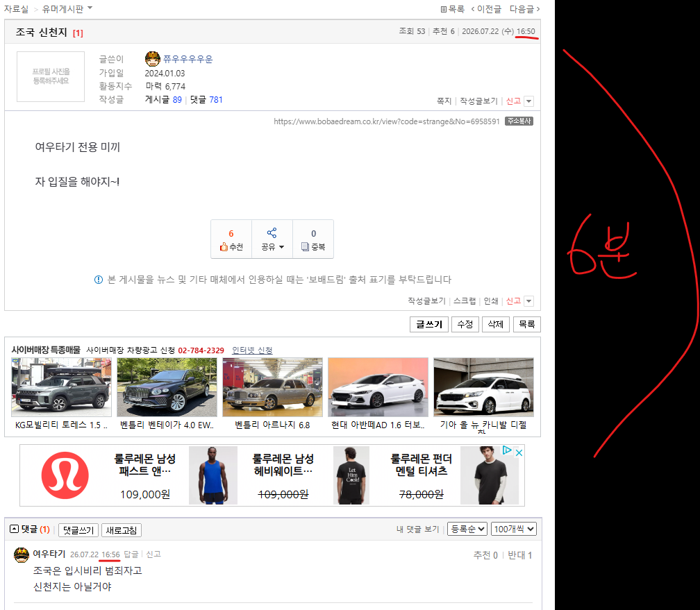Image resolution: width=700 pixels, height=610 pixels.
Task: Click the 주소복사 copy address badge
Action: [519, 121]
